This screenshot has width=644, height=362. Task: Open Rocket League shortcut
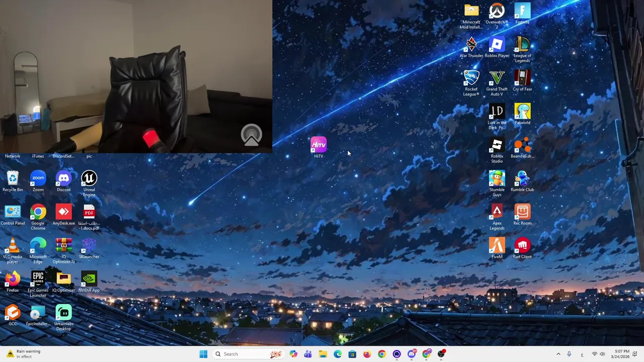pos(471,83)
